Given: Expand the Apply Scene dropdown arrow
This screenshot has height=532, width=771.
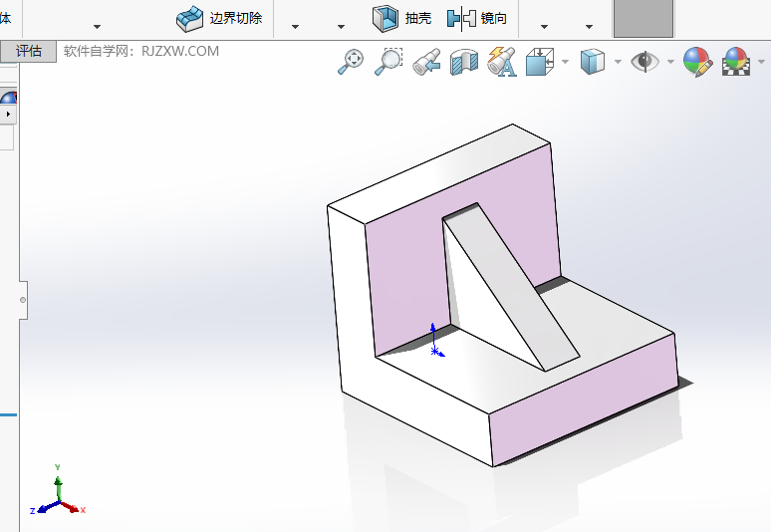Looking at the screenshot, I should (x=760, y=62).
